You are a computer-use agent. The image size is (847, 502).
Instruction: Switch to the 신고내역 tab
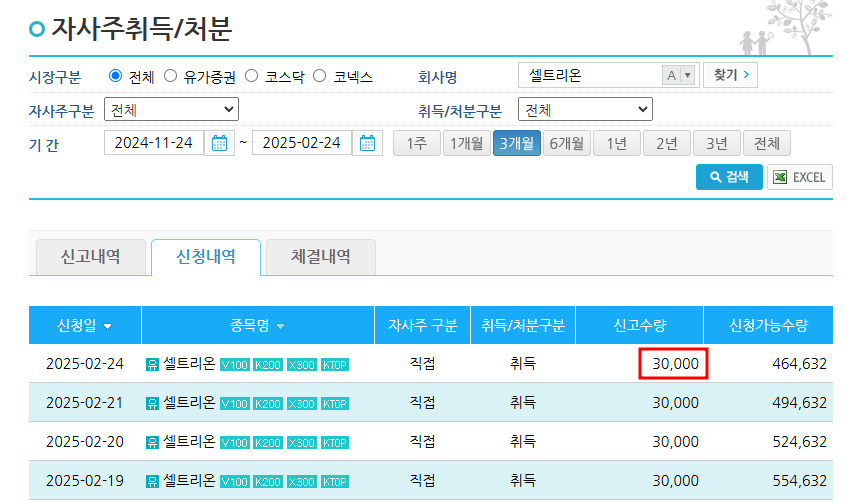tap(91, 257)
